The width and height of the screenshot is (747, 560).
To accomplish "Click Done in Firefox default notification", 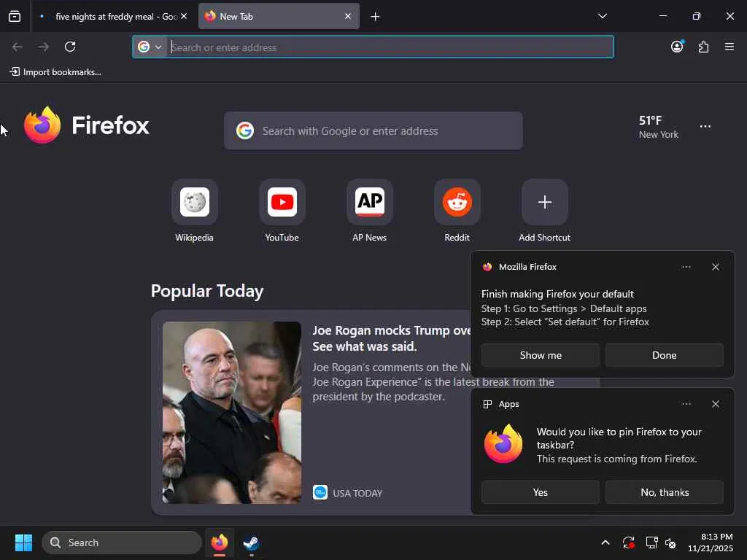I will point(665,355).
